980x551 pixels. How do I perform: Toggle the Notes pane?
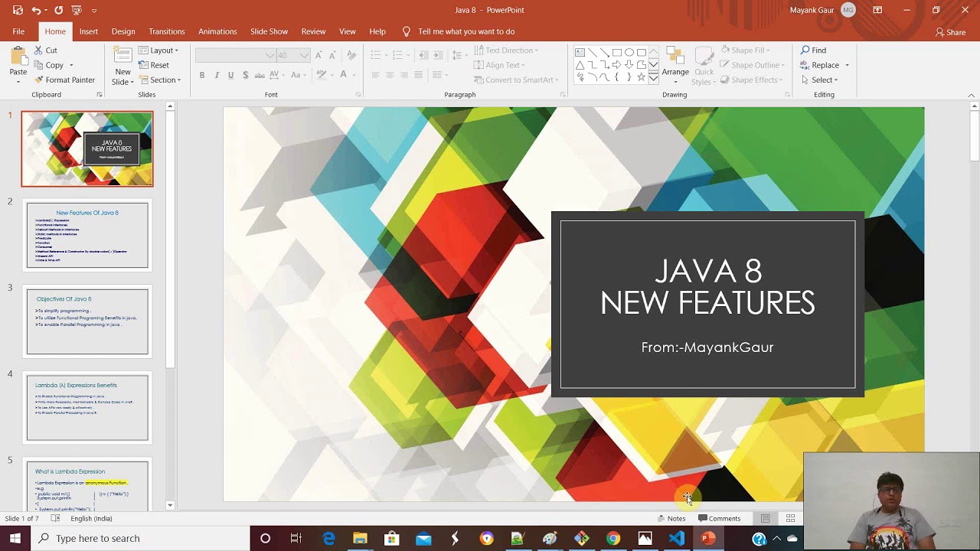click(x=671, y=519)
